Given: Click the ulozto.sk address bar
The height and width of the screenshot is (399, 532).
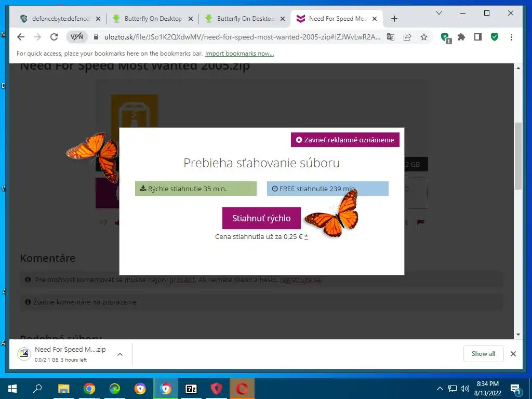Looking at the screenshot, I should [242, 37].
